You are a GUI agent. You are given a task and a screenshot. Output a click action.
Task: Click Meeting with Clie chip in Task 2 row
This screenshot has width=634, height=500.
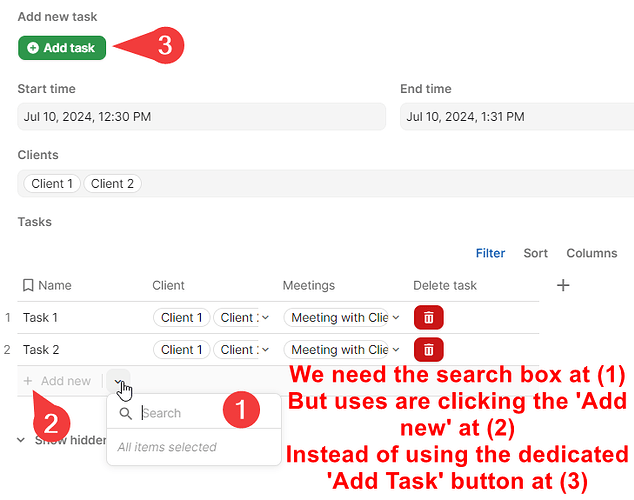click(336, 350)
